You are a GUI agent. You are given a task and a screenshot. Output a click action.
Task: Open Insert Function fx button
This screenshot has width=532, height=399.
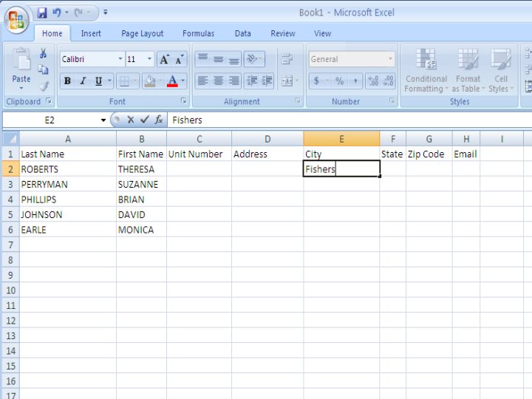(x=159, y=120)
